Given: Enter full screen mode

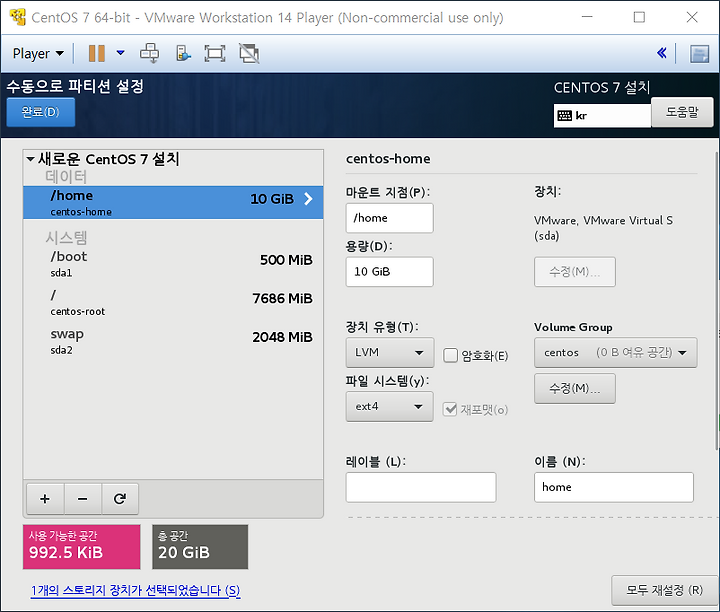Looking at the screenshot, I should pyautogui.click(x=214, y=53).
